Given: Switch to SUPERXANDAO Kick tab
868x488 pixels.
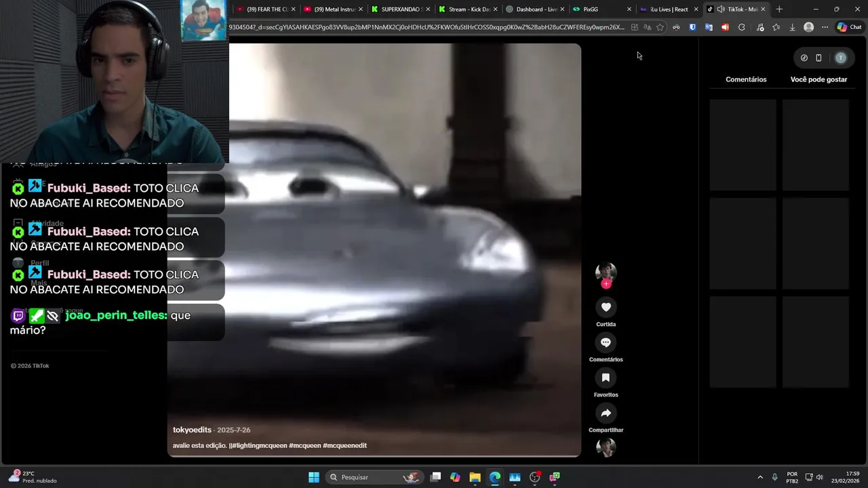Looking at the screenshot, I should [x=399, y=9].
